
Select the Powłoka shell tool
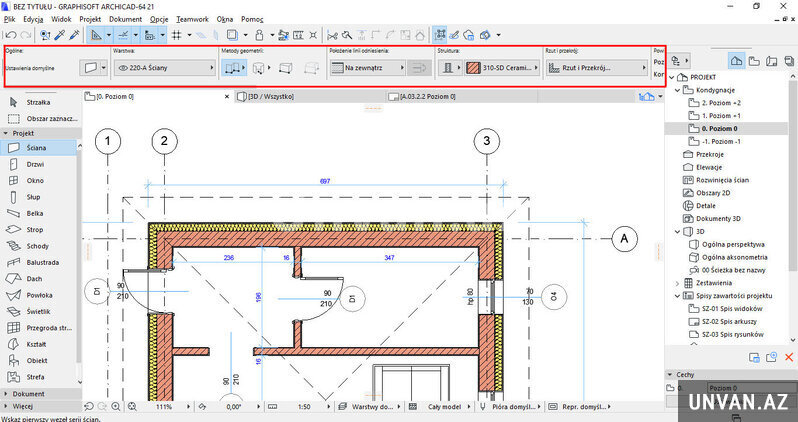pyautogui.click(x=39, y=295)
